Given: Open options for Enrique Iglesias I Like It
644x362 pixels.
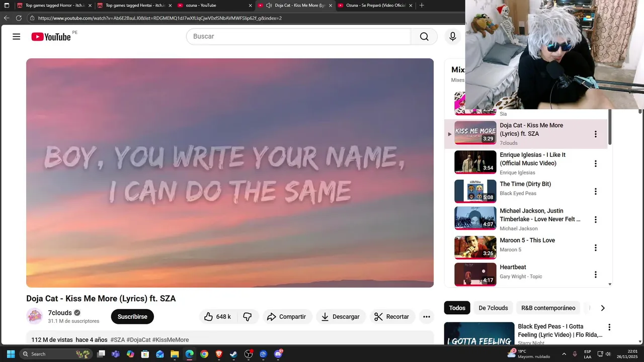Looking at the screenshot, I should click(596, 163).
